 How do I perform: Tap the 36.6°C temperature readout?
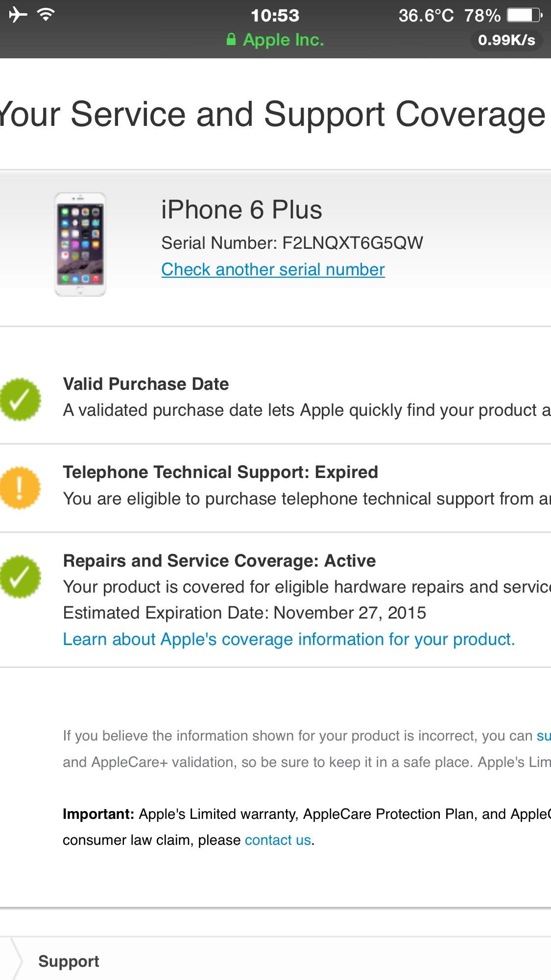pyautogui.click(x=426, y=15)
